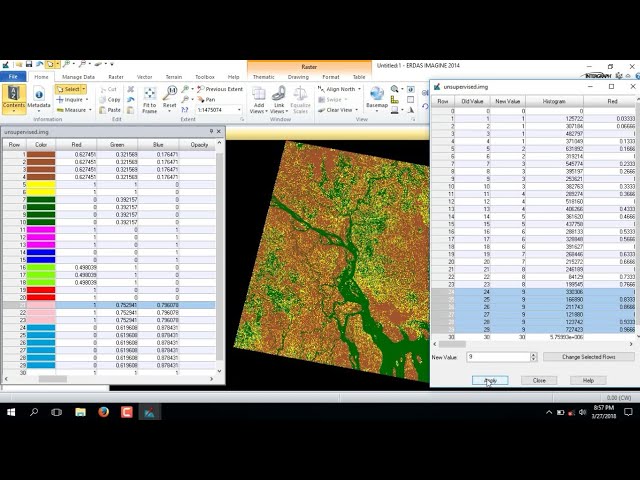Open the Contents panel button
This screenshot has width=640, height=480.
pyautogui.click(x=14, y=99)
